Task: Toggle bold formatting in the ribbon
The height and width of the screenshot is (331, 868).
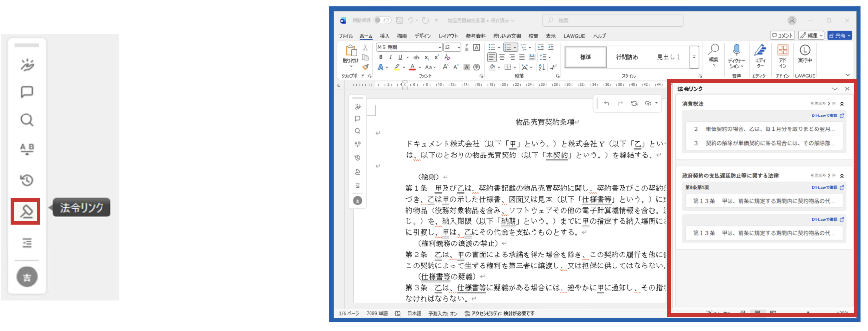Action: 381,57
